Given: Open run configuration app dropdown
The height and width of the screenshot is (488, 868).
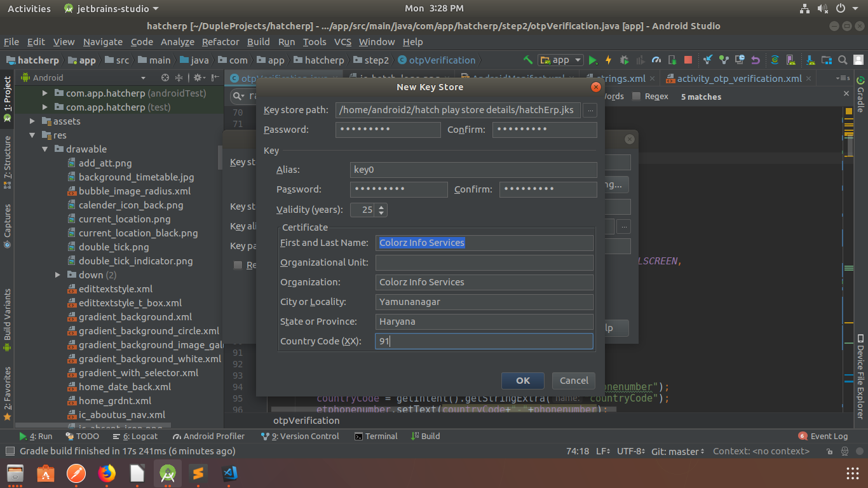Looking at the screenshot, I should coord(560,60).
